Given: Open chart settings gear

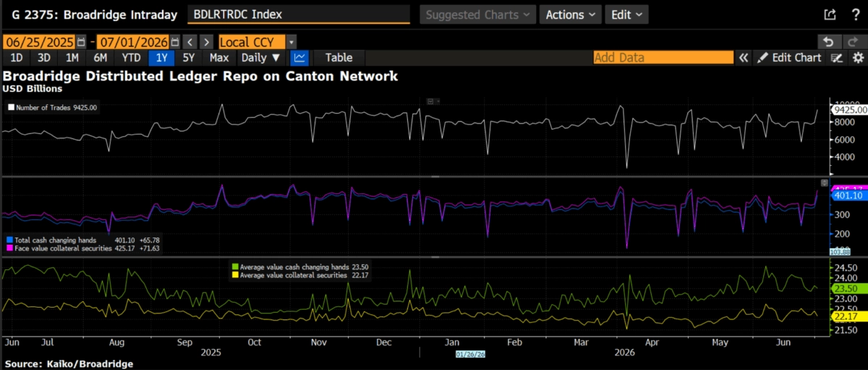Looking at the screenshot, I should [857, 58].
